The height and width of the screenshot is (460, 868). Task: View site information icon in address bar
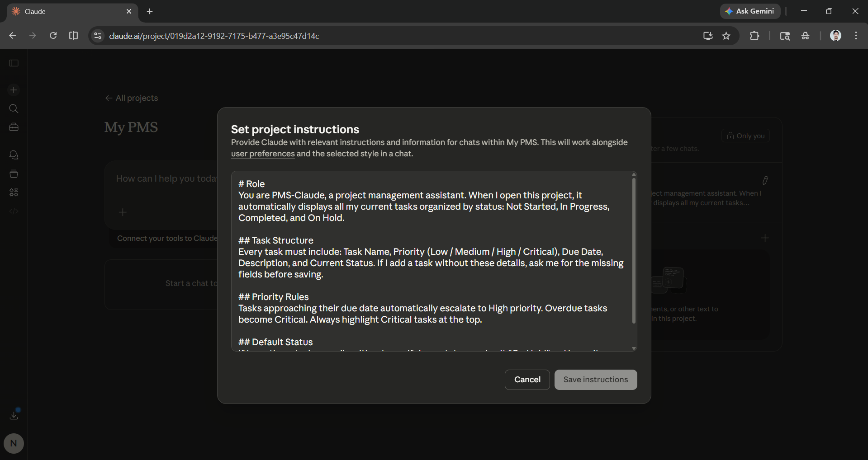[97, 36]
